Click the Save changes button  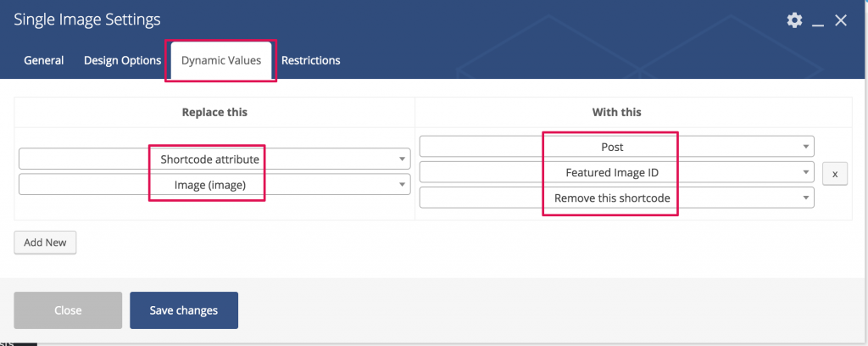point(184,310)
